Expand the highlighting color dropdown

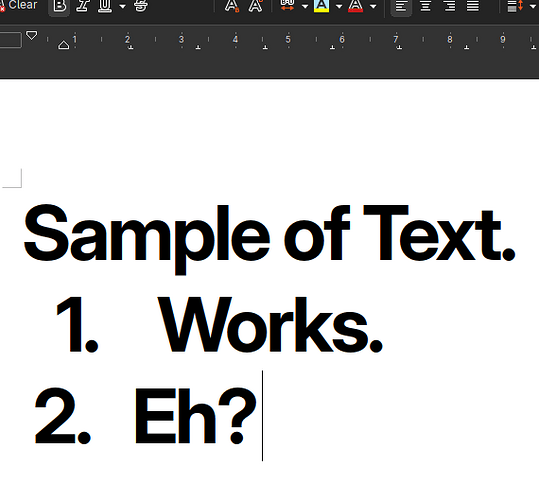coord(339,6)
